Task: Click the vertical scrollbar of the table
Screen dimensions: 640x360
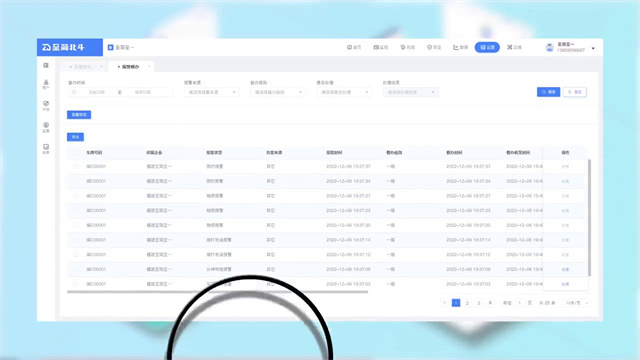Action: click(x=589, y=218)
